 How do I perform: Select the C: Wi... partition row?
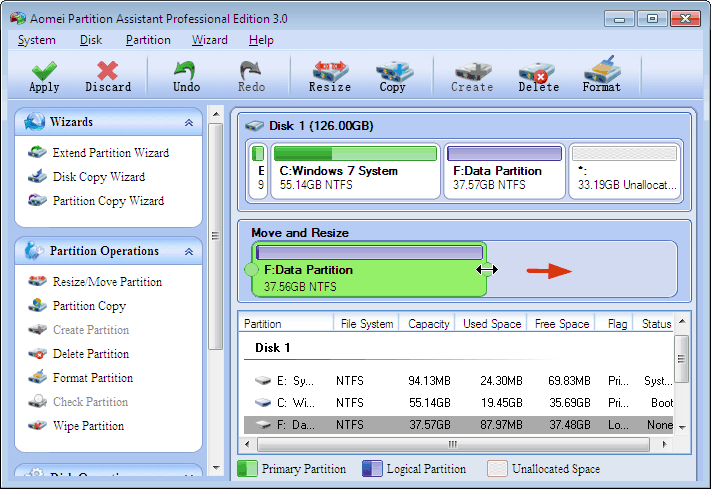[458, 403]
